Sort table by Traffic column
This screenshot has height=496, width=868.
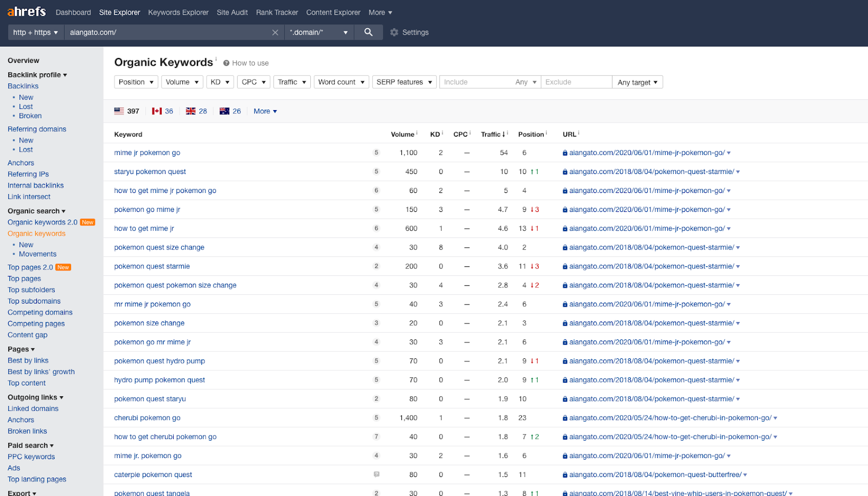[x=493, y=134]
